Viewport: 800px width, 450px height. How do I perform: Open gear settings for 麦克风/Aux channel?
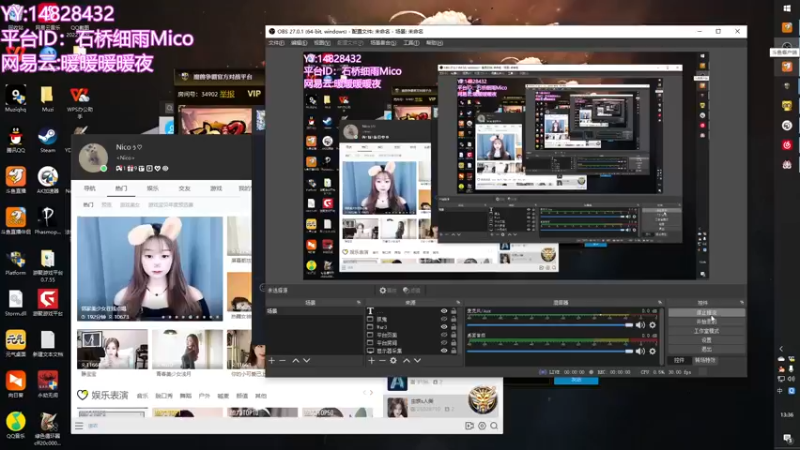click(652, 325)
